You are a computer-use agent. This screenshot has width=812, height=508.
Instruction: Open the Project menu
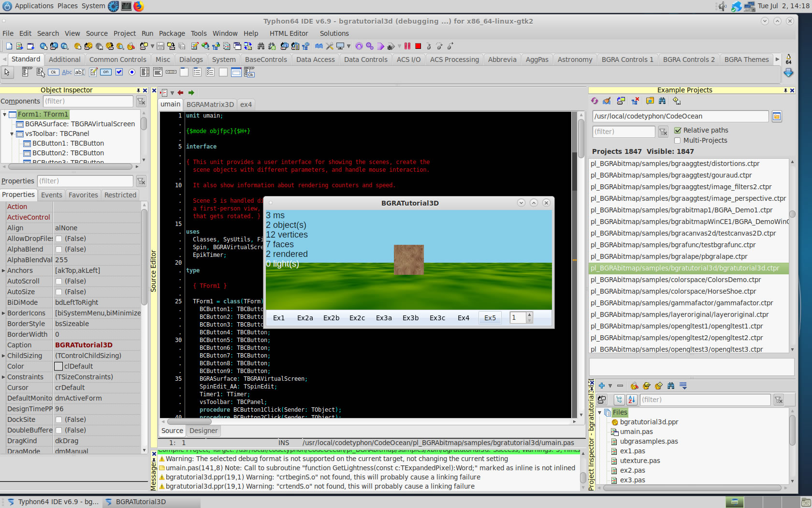pyautogui.click(x=125, y=33)
